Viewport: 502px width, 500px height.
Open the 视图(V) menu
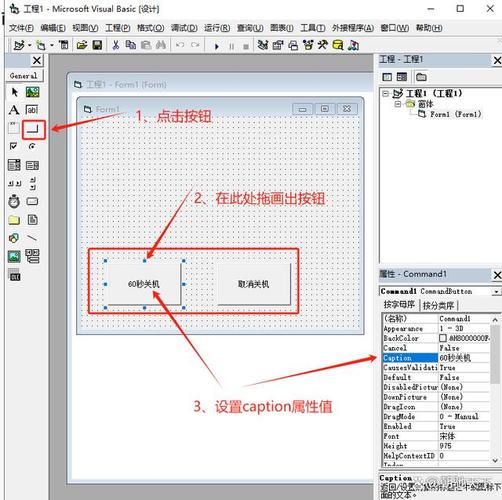pyautogui.click(x=85, y=28)
